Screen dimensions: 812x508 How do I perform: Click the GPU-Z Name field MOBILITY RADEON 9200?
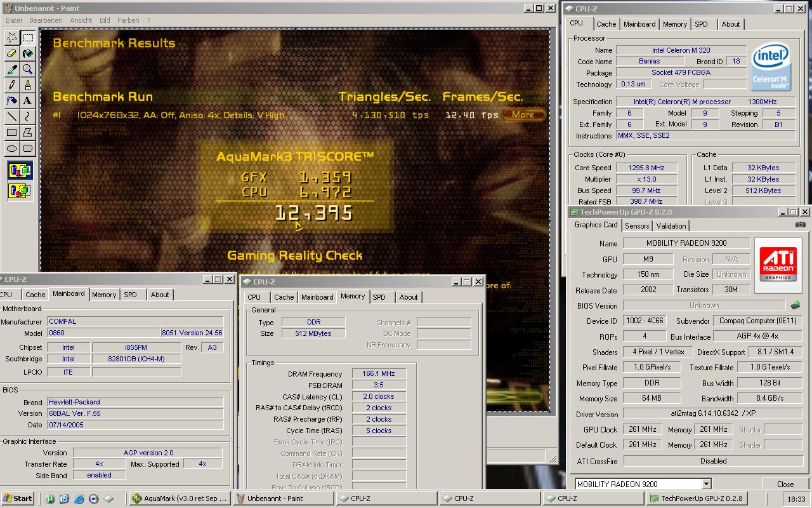[x=686, y=243]
